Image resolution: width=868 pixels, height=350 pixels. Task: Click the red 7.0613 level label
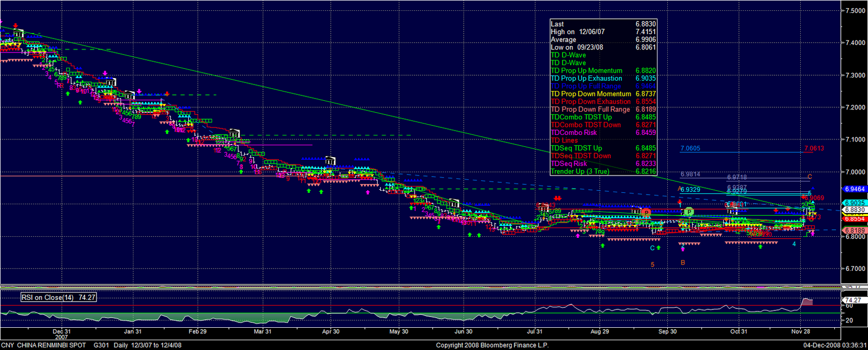[814, 148]
